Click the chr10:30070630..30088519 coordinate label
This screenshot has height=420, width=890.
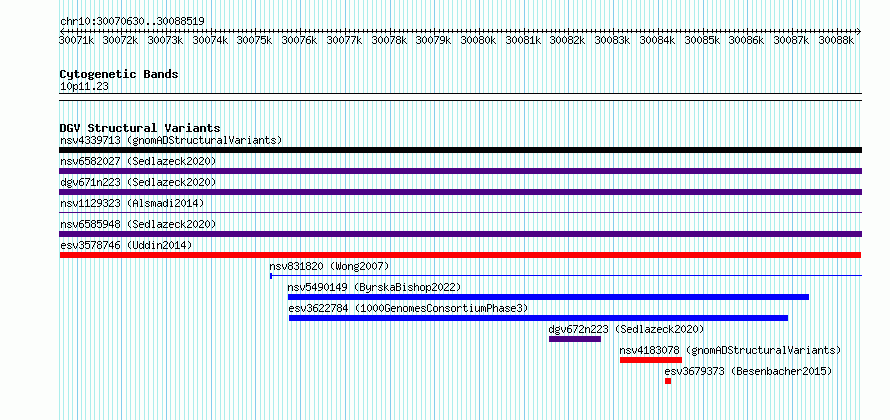tap(132, 22)
